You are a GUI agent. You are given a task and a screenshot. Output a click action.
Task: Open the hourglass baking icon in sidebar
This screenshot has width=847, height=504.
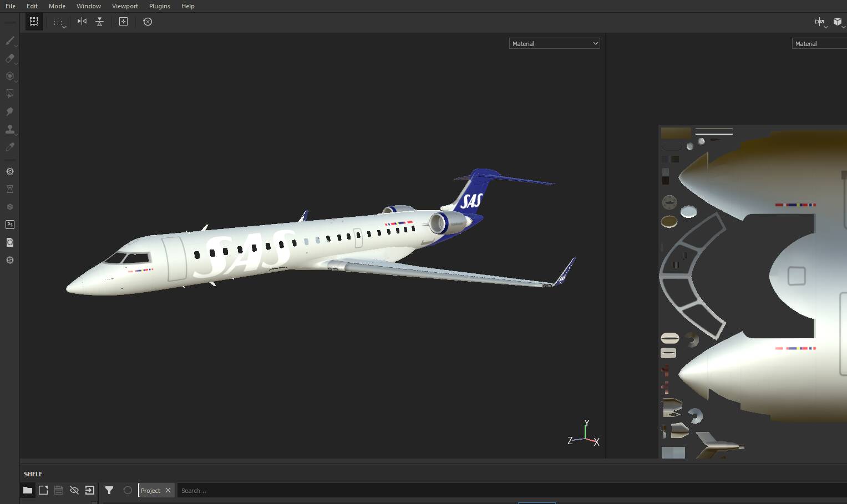[9, 189]
